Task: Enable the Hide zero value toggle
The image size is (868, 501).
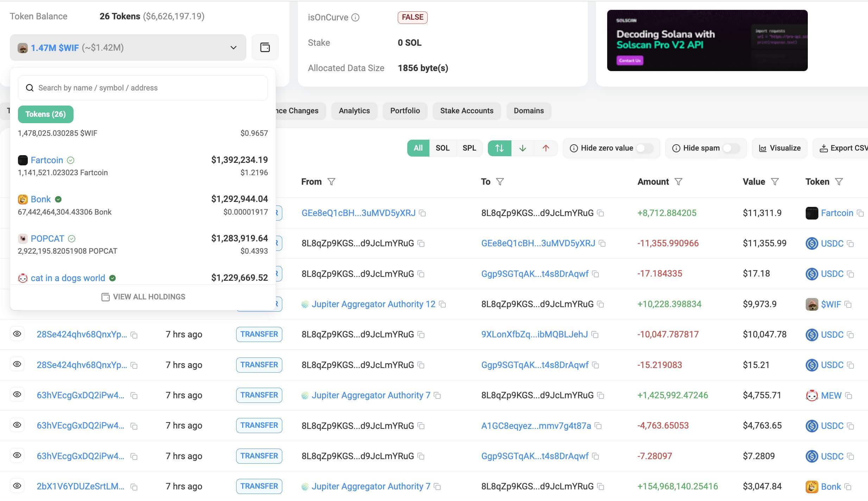Action: pos(644,148)
